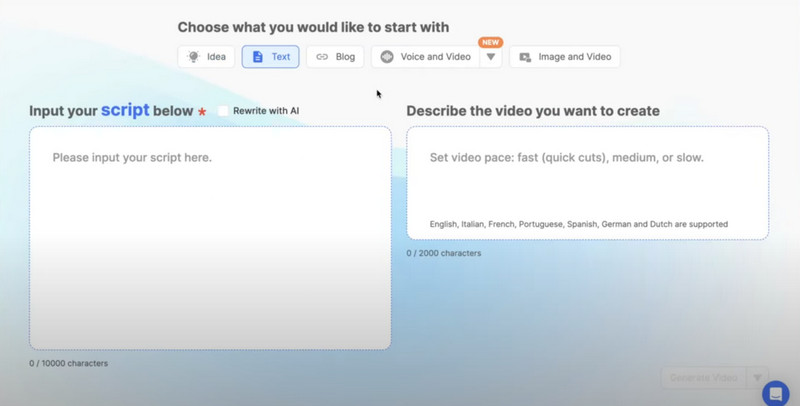Screen dimensions: 800x406
Task: Click the red required asterisk
Action: point(202,112)
